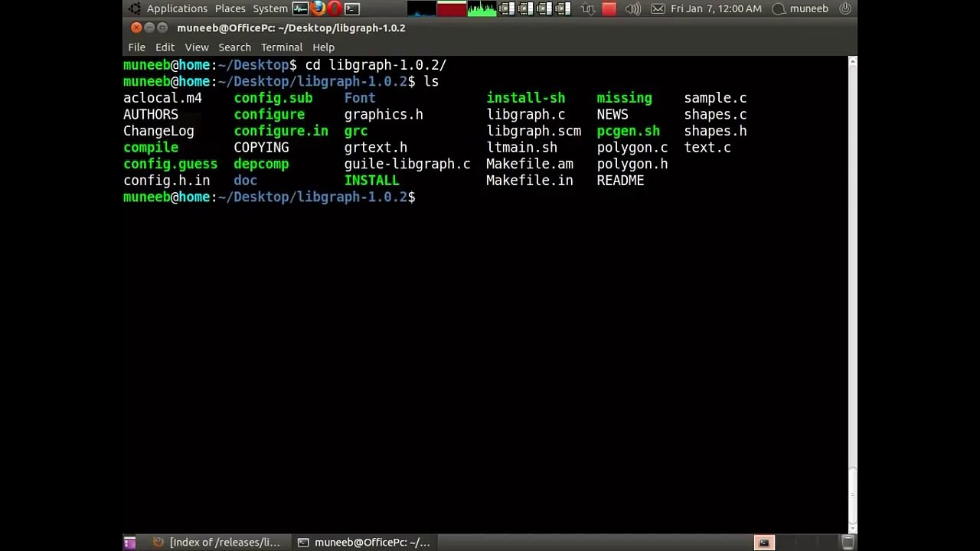Click the filename configure.in
980x551 pixels.
tap(281, 131)
